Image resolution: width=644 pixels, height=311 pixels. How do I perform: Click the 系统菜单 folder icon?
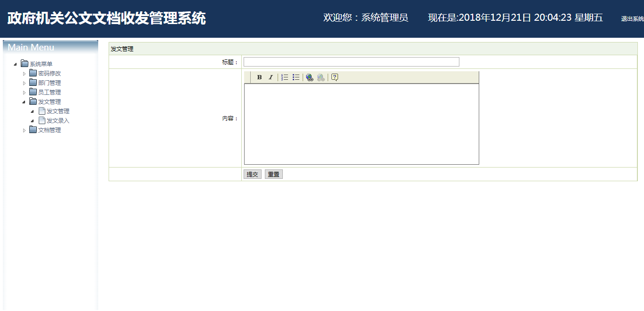click(25, 64)
